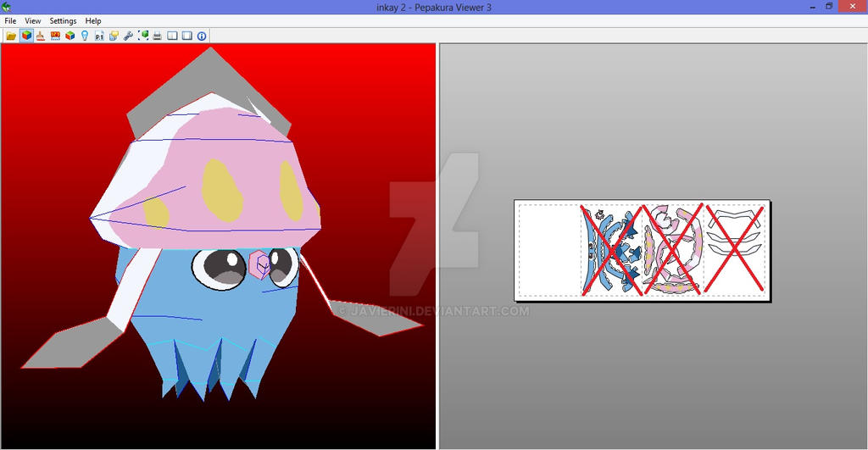Click the green cube fit-to-view icon
Viewport: 868px width, 450px height.
pos(142,36)
